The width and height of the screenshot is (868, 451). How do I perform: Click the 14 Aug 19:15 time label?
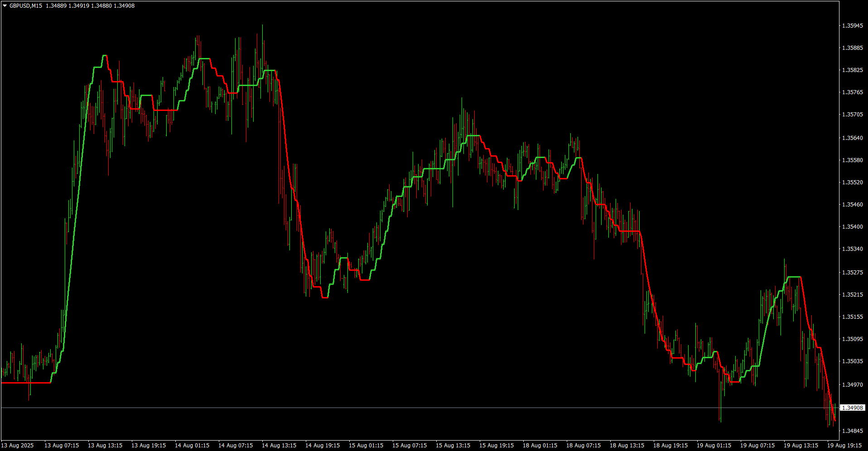[x=323, y=446]
